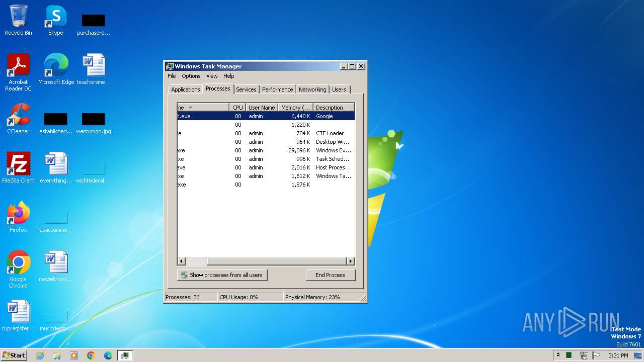Open Internet Explorer in the taskbar
This screenshot has height=362, width=644.
point(40,355)
